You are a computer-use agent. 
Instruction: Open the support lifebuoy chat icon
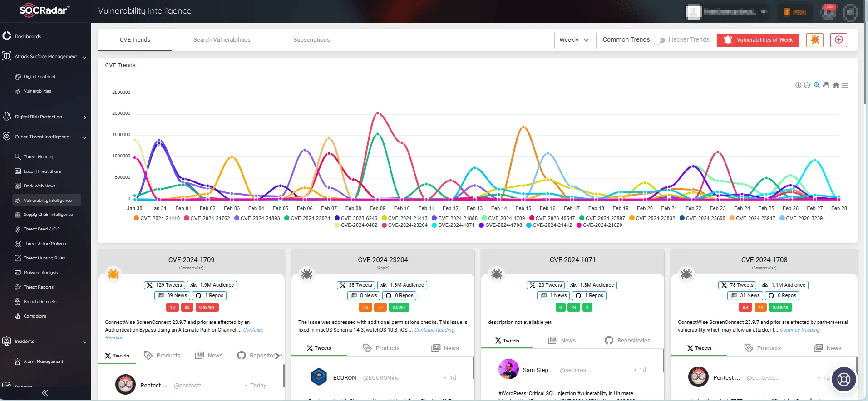tap(844, 379)
